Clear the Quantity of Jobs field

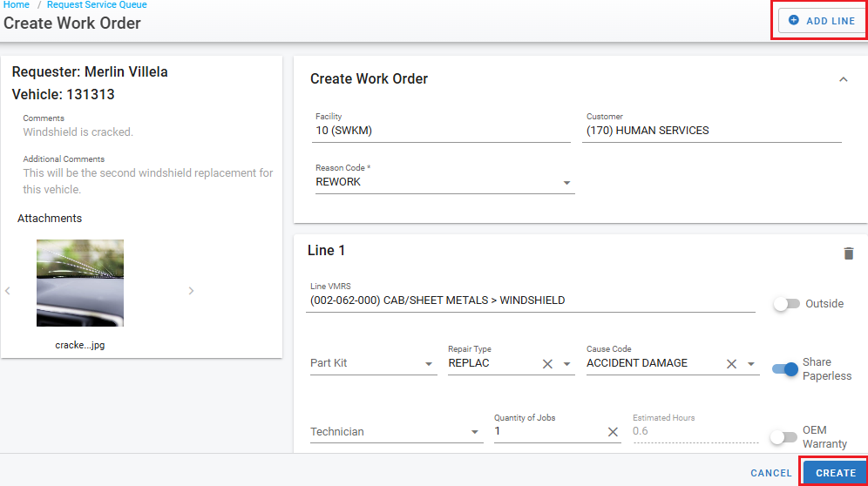click(613, 432)
